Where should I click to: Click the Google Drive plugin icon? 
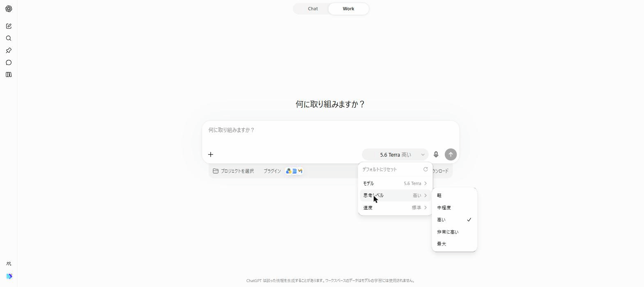coord(289,171)
